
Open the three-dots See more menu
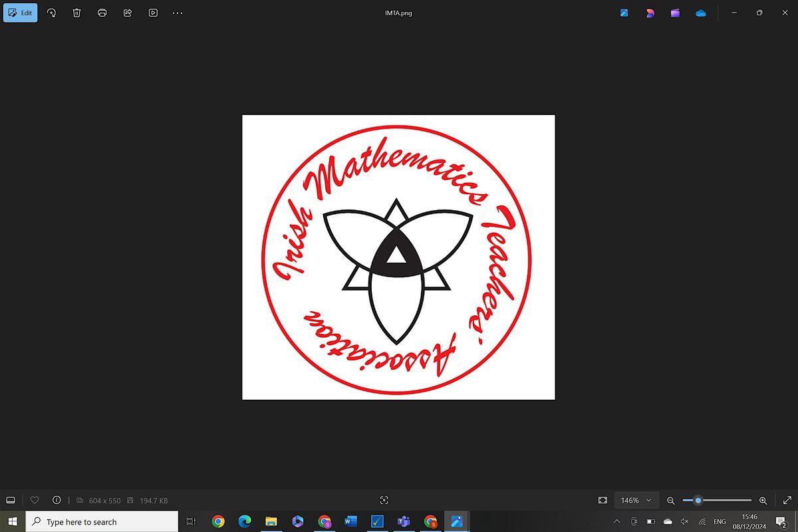[x=178, y=13]
